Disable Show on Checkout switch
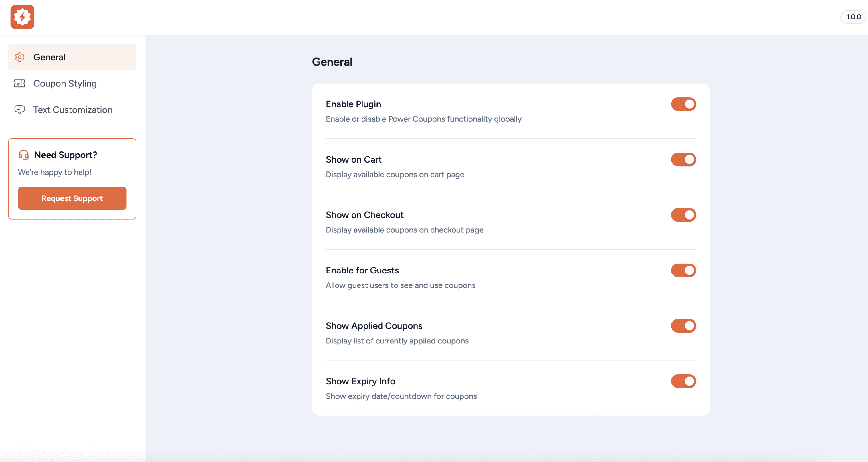The height and width of the screenshot is (462, 868). click(x=683, y=215)
